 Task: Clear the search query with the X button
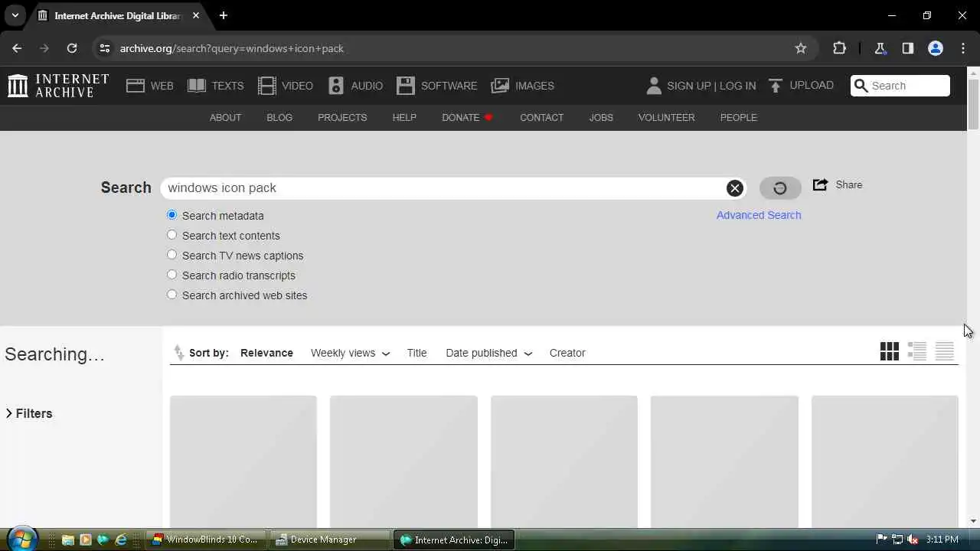coord(734,188)
